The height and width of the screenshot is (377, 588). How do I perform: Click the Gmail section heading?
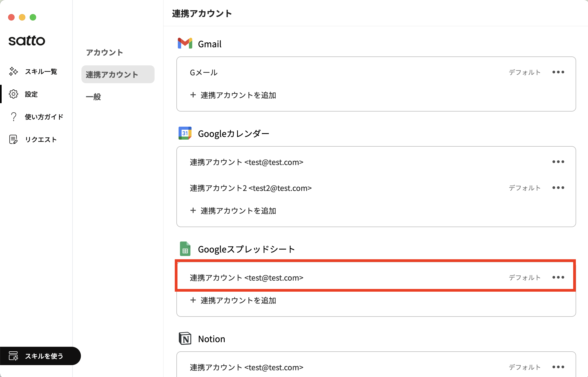tap(210, 44)
